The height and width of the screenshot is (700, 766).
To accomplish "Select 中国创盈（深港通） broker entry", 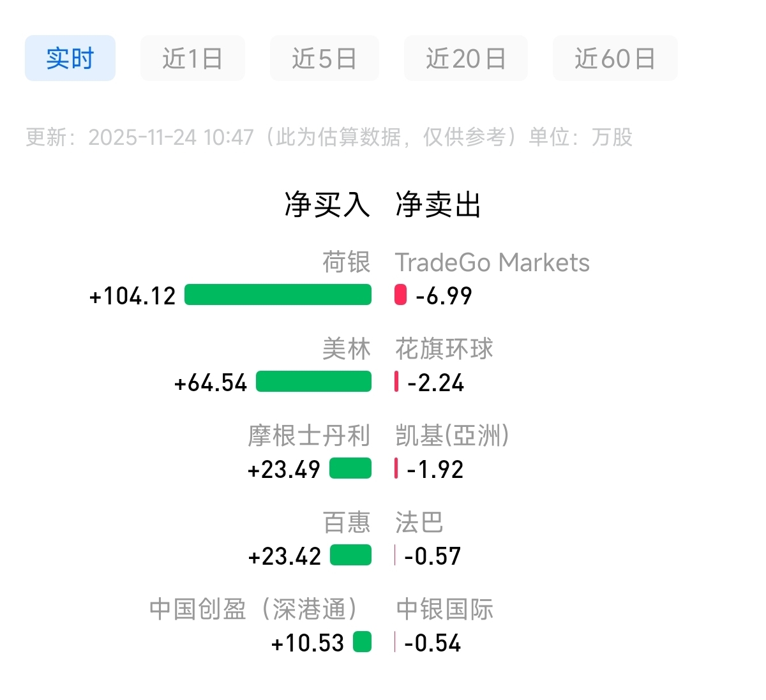I will tap(253, 609).
